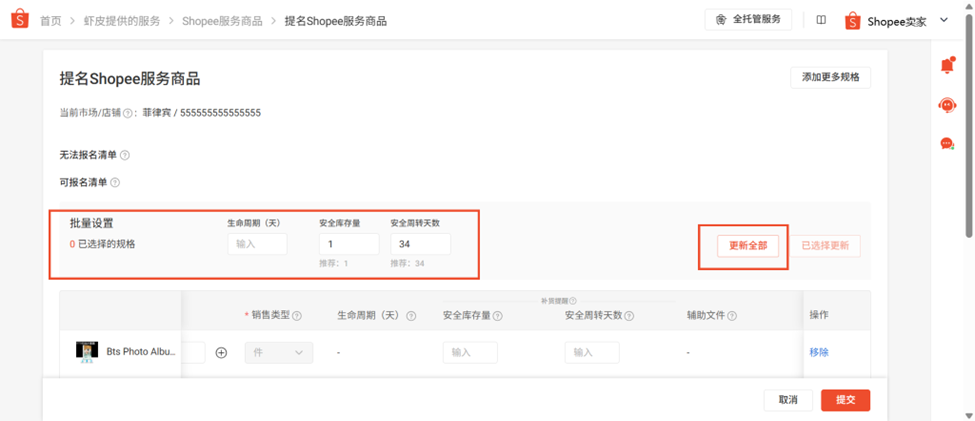Click the Bts Photo Album product thumbnail
Viewport: 975px width, 421px height.
86,352
